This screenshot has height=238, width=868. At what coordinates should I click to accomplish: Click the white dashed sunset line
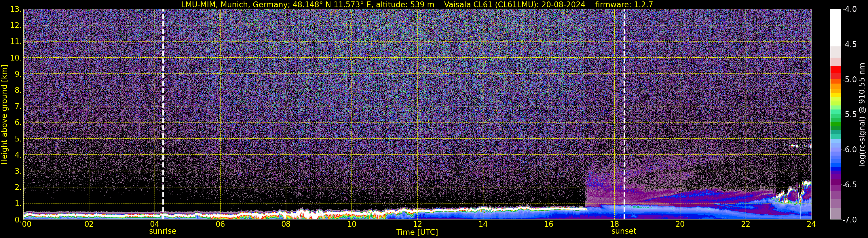pos(624,101)
